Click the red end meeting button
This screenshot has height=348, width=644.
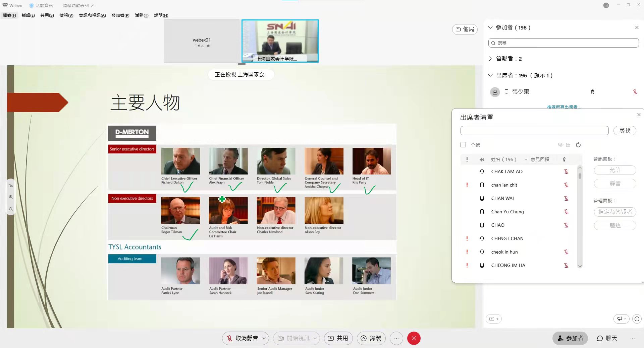[x=414, y=338]
